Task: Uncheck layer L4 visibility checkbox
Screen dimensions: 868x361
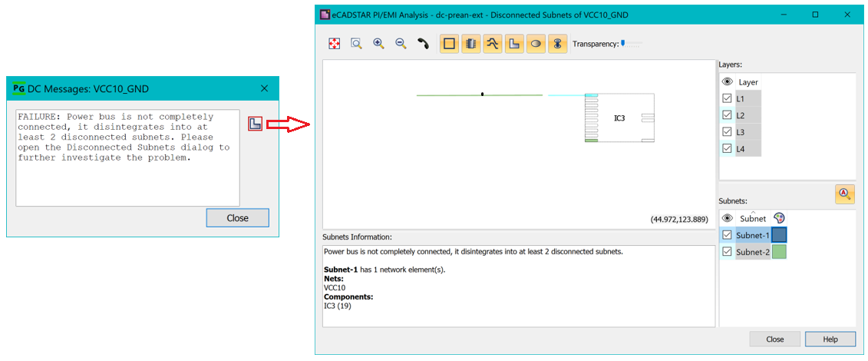Action: click(x=727, y=148)
